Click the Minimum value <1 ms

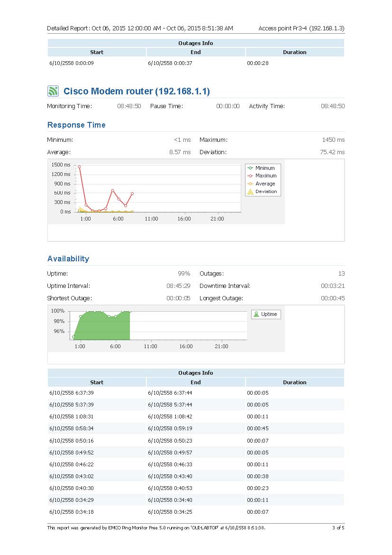point(182,140)
